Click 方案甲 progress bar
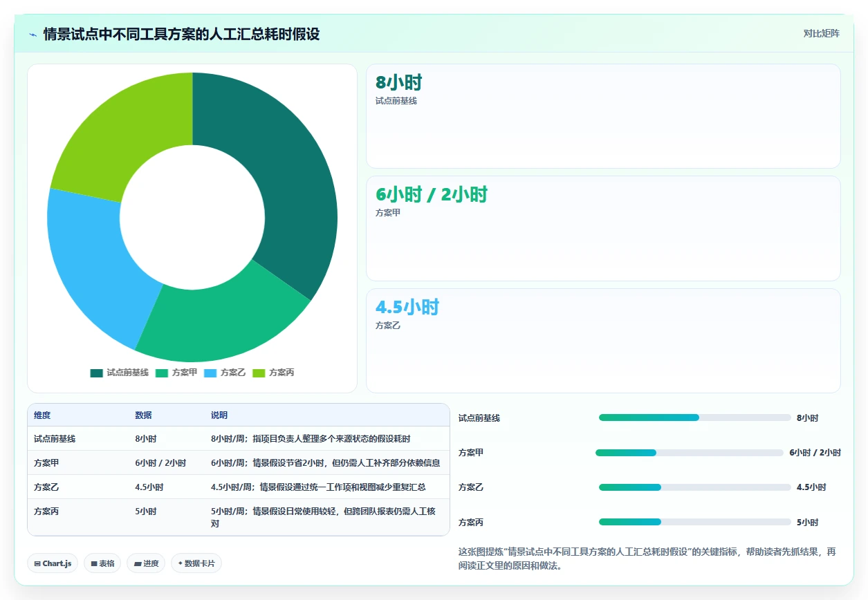This screenshot has width=868, height=600. coord(689,453)
